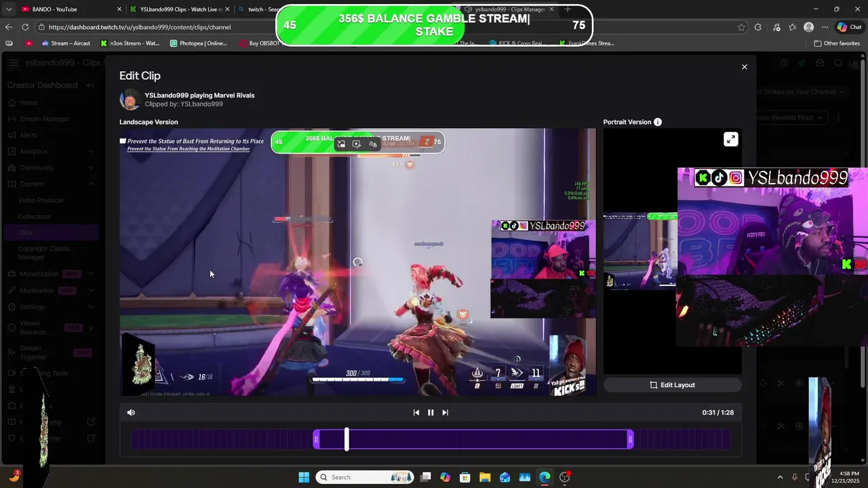The image size is (868, 488).
Task: Close the BANDO - YouTube tab
Action: 119,9
